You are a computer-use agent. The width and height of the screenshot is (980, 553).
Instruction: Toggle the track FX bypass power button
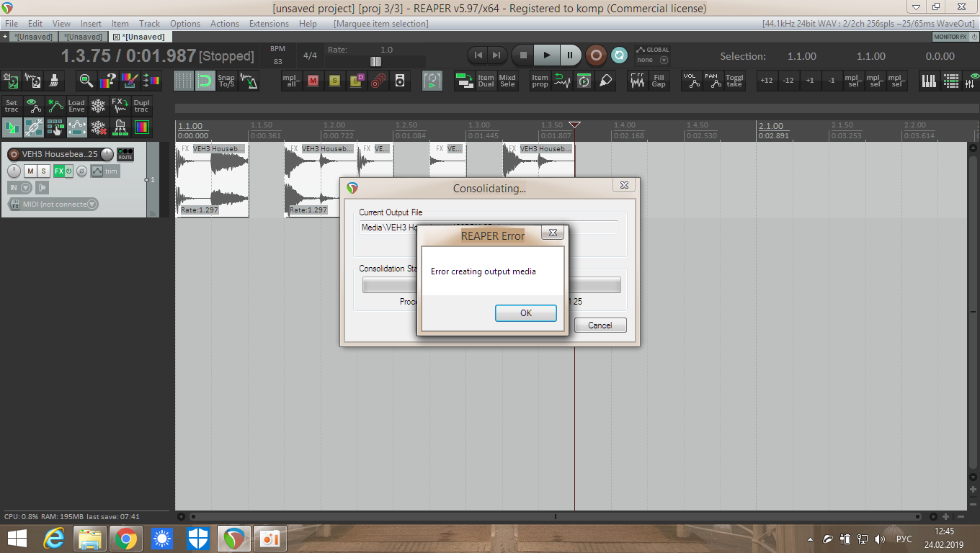pos(69,171)
